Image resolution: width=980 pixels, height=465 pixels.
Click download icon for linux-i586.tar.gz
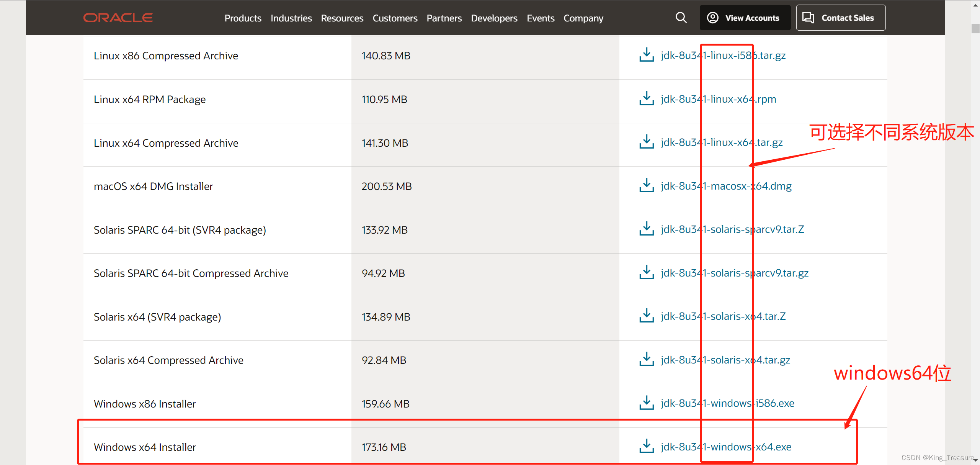pyautogui.click(x=647, y=55)
